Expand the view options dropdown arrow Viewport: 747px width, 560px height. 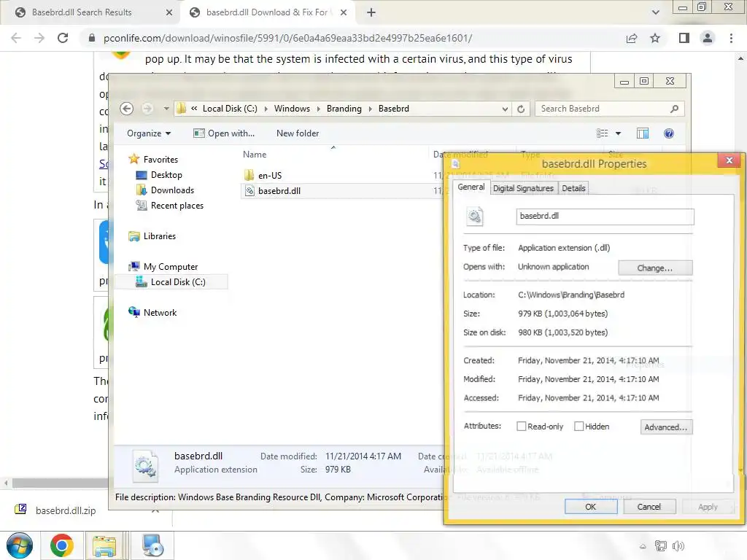(619, 133)
